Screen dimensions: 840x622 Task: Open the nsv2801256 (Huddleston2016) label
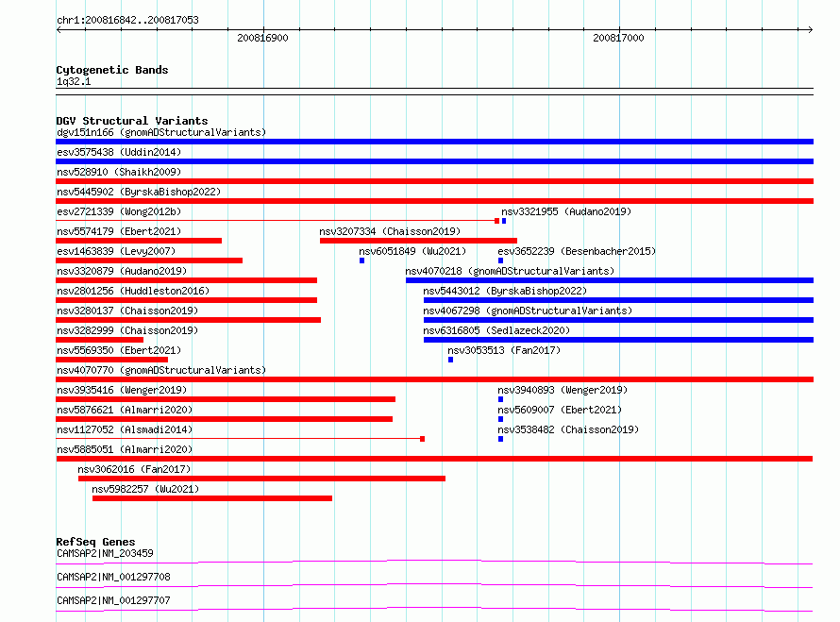point(133,291)
